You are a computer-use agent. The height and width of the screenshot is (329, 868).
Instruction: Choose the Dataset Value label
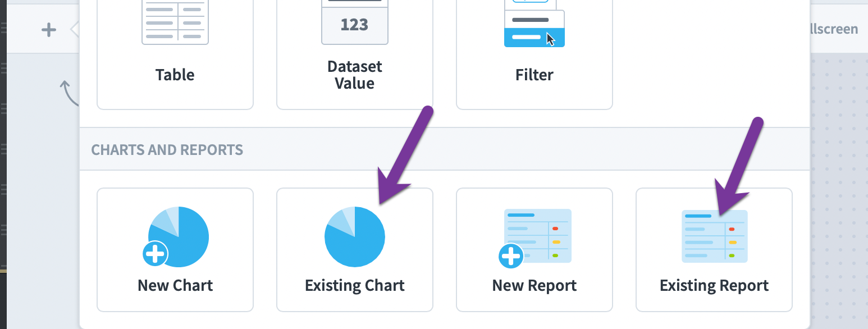(355, 75)
